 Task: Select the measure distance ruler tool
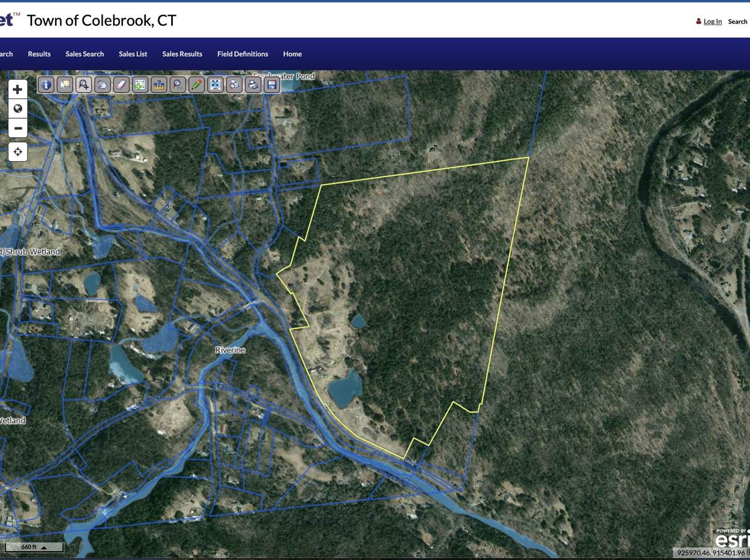159,85
